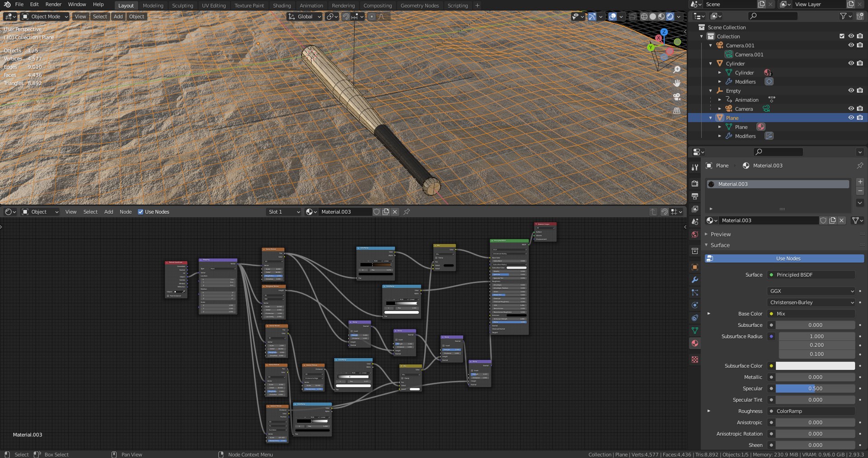Add a new material slot
The width and height of the screenshot is (868, 458).
860,182
